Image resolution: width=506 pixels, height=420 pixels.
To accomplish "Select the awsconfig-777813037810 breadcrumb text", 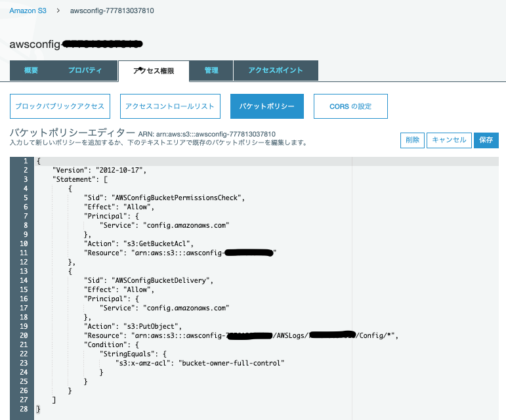I will coord(112,10).
